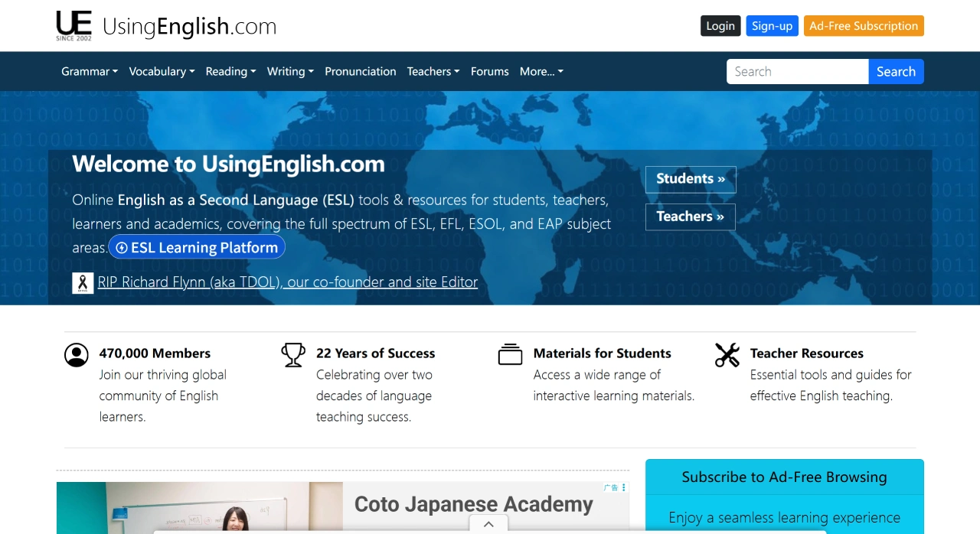Screen dimensions: 980x534
Task: Click the black ribbon memorial icon
Action: pos(83,283)
